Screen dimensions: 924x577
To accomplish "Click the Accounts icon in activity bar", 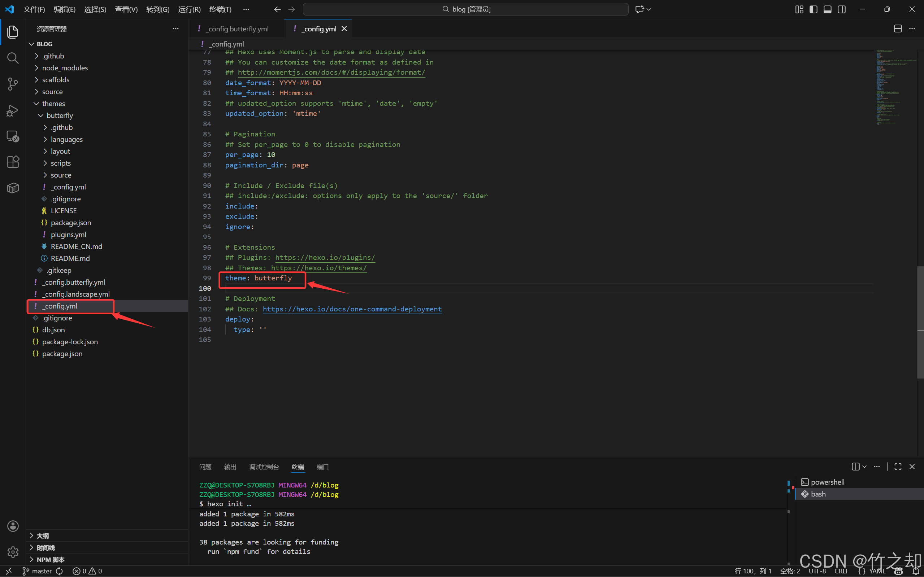I will point(13,526).
